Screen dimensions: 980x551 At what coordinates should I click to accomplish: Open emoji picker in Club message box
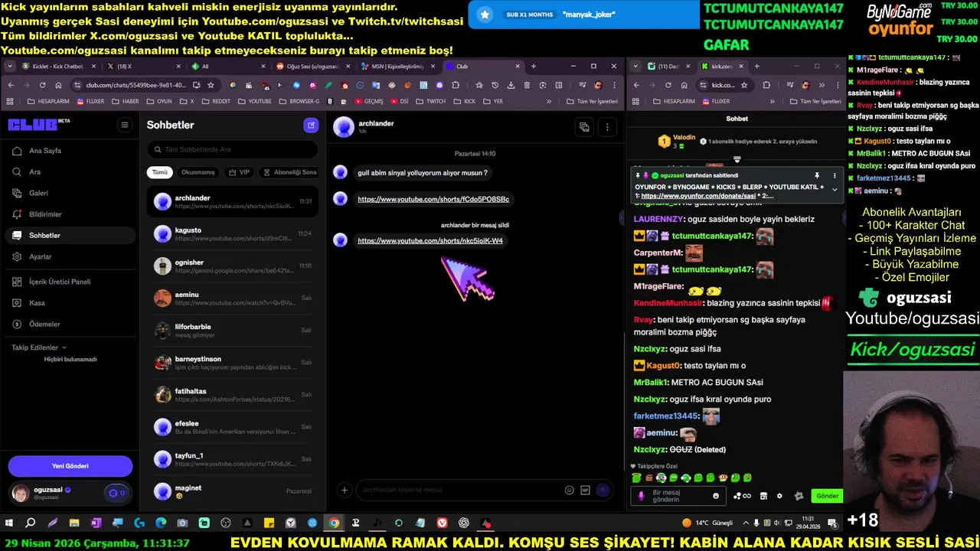tap(569, 490)
